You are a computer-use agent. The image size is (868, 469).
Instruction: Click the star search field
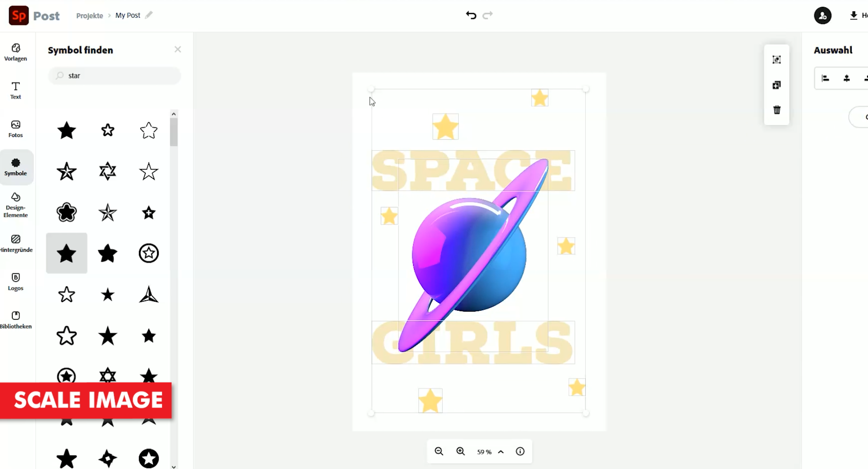click(114, 76)
